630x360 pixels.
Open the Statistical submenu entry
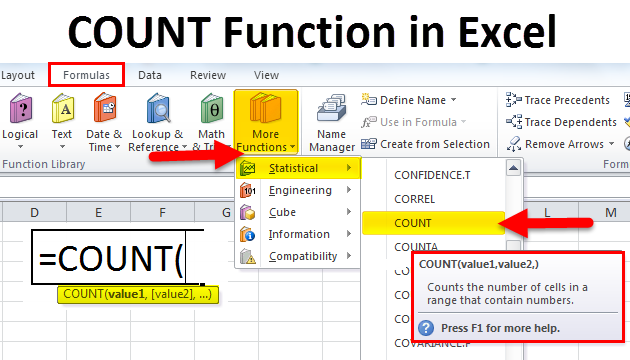point(298,168)
